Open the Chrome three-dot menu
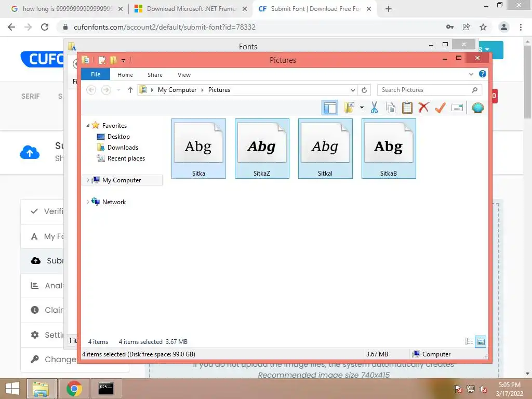This screenshot has height=399, width=532. click(x=521, y=27)
